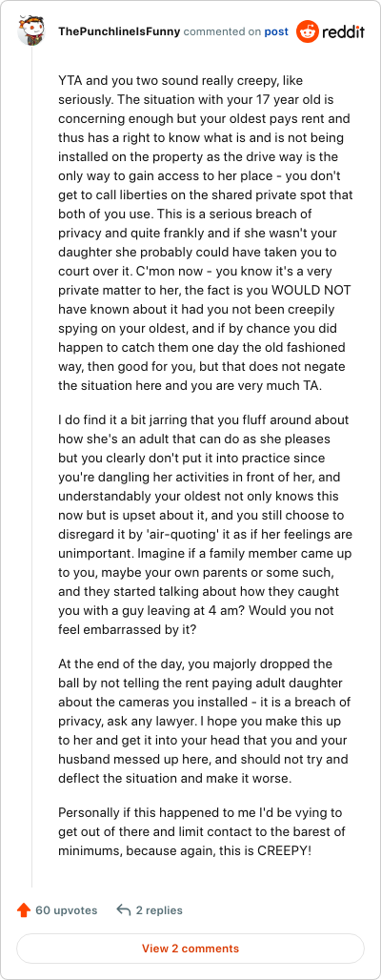Screen dimensions: 381x980
Task: Click ThePunchlineIsFunny's Snoo avatar
Action: click(x=31, y=31)
